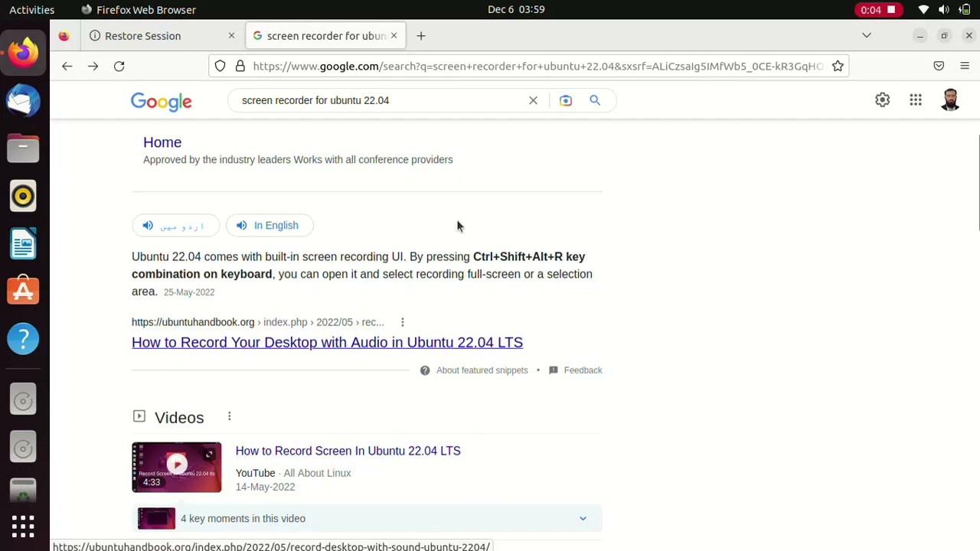Open How to Record Screen In Ubuntu 22.04 LTS video

pyautogui.click(x=348, y=451)
